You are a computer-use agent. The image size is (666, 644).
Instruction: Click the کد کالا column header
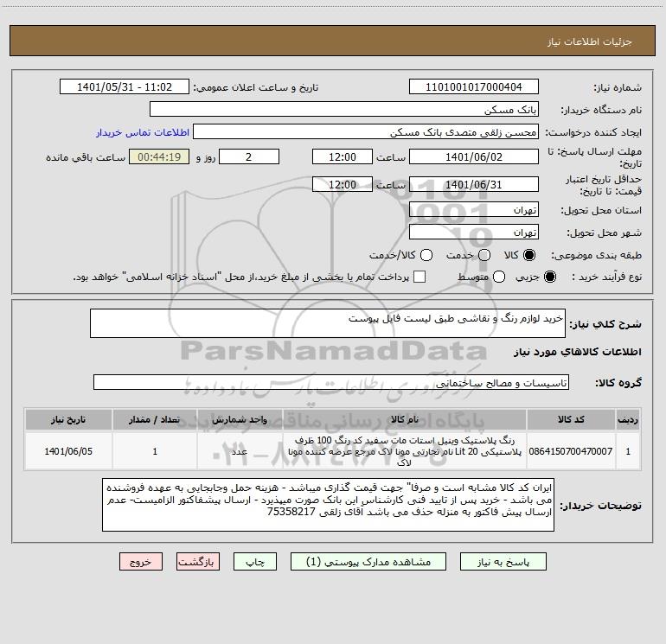[571, 419]
